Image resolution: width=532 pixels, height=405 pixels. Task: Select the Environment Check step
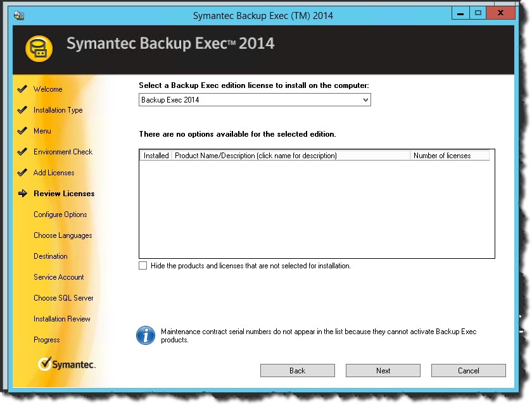[x=63, y=152]
